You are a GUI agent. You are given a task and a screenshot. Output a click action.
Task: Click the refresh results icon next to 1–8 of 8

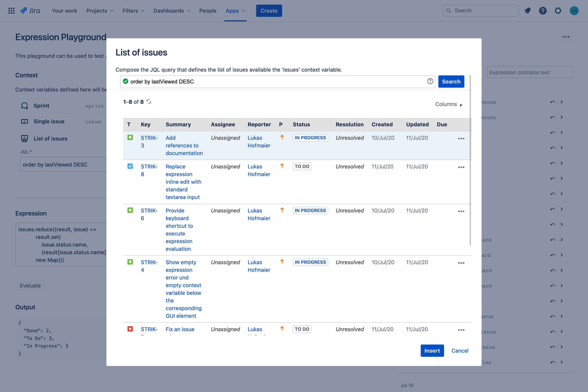click(149, 101)
